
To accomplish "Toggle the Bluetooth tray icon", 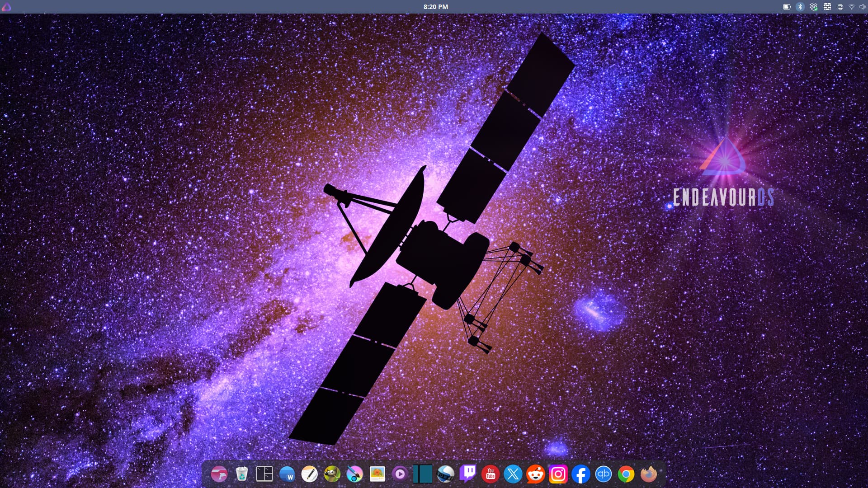I will point(800,7).
